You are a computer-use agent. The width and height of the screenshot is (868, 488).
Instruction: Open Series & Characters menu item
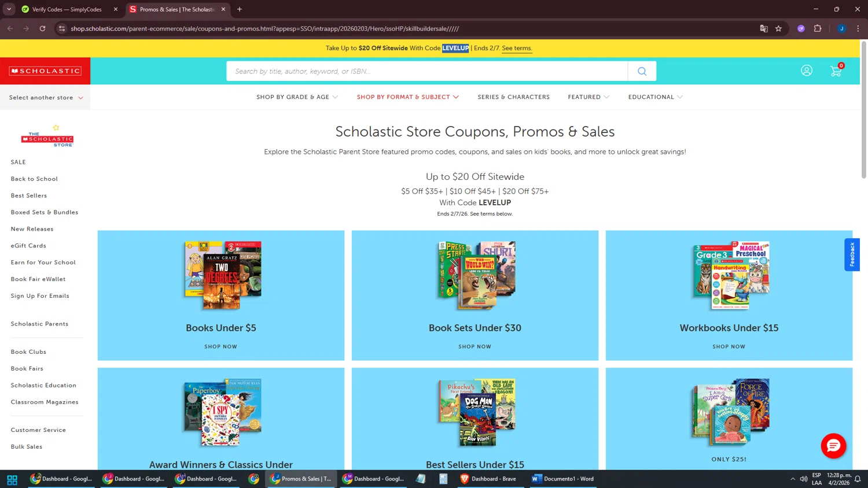pyautogui.click(x=514, y=97)
